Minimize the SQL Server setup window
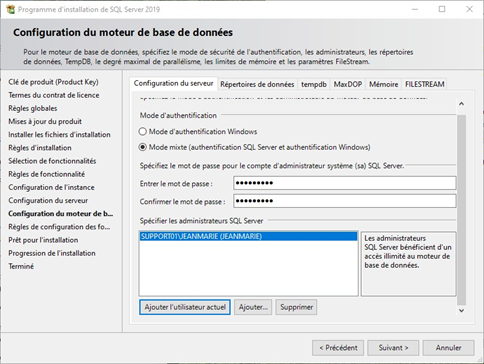The image size is (484, 364). (415, 9)
